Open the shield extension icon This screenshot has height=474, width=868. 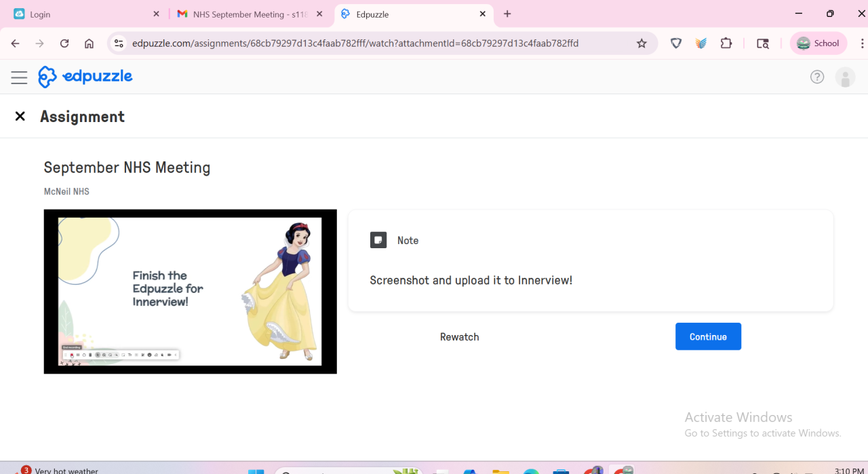(676, 43)
